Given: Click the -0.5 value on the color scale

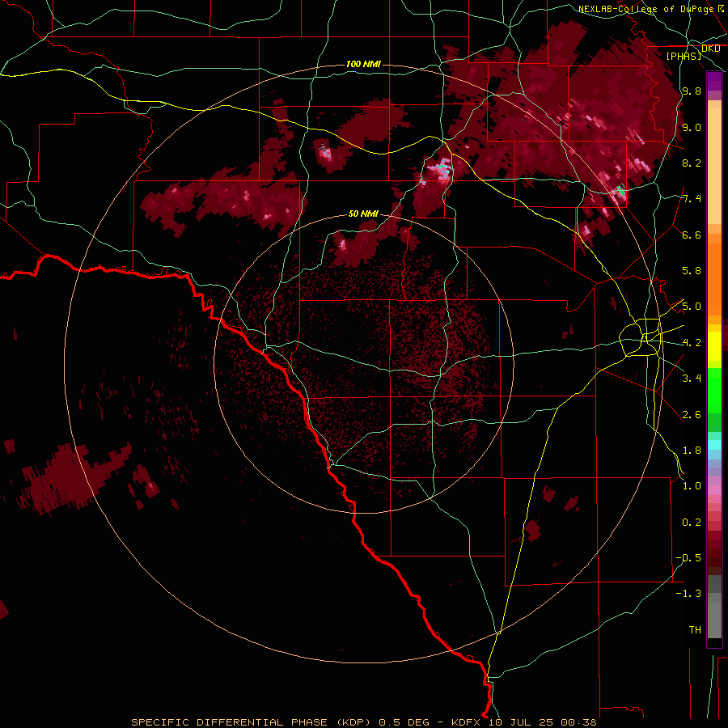Looking at the screenshot, I should 688,558.
